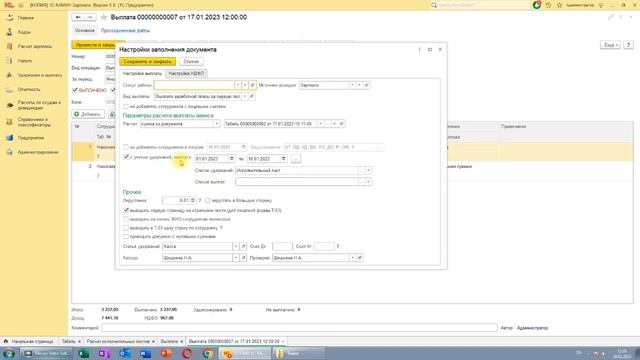Open the 1C main menu hamburger icon

point(21,5)
